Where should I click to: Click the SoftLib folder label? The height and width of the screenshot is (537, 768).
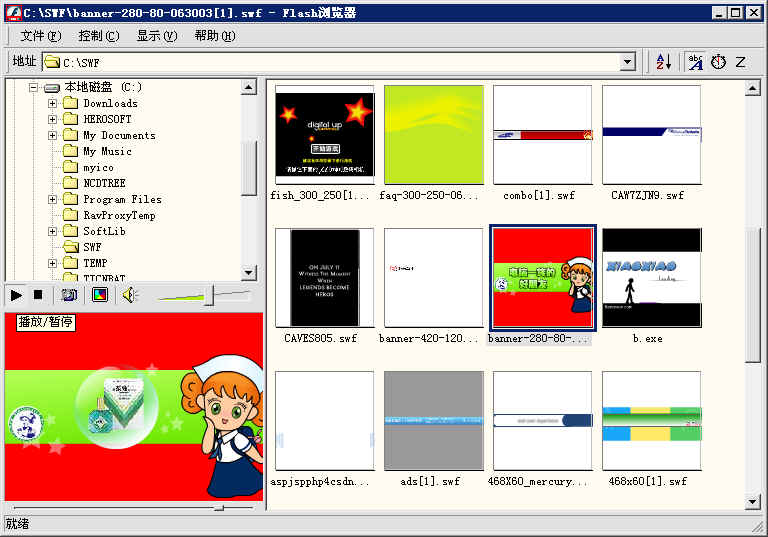[104, 231]
